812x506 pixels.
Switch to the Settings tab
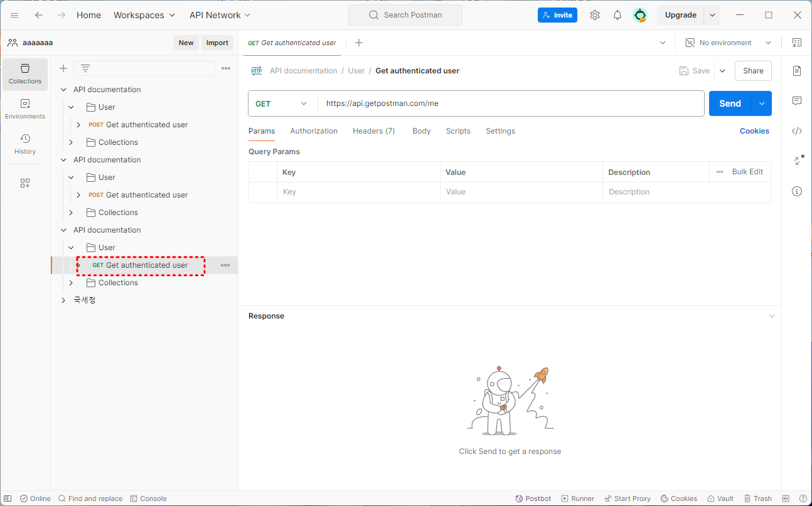501,131
